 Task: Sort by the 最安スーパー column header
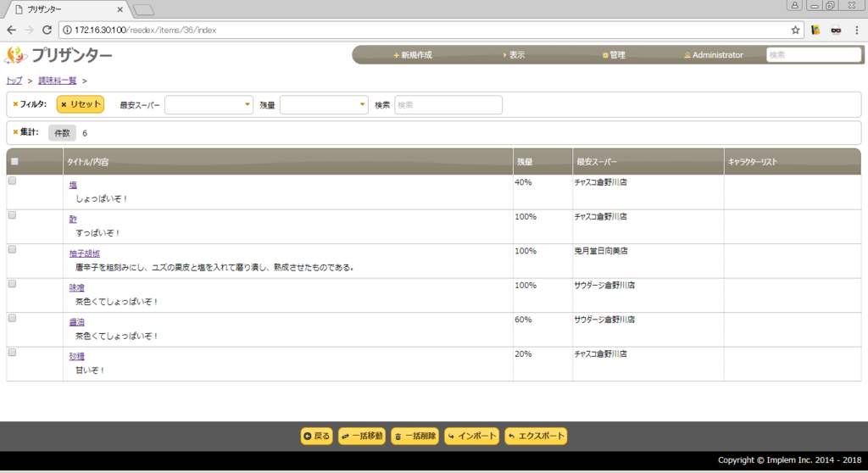(648, 162)
